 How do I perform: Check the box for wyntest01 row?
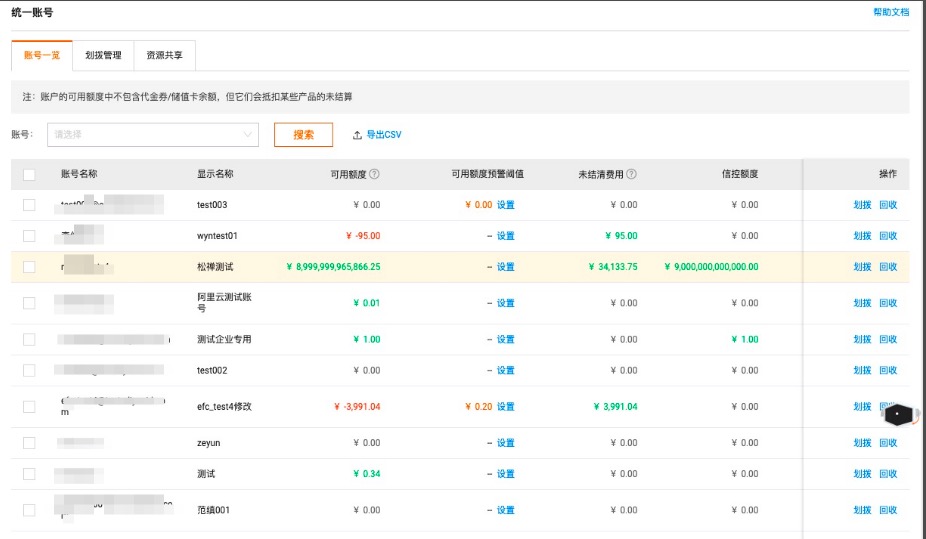point(29,236)
